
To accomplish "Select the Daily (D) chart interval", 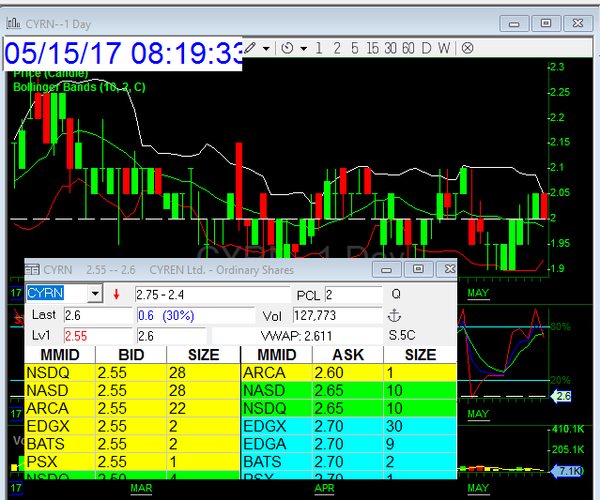I will point(426,47).
